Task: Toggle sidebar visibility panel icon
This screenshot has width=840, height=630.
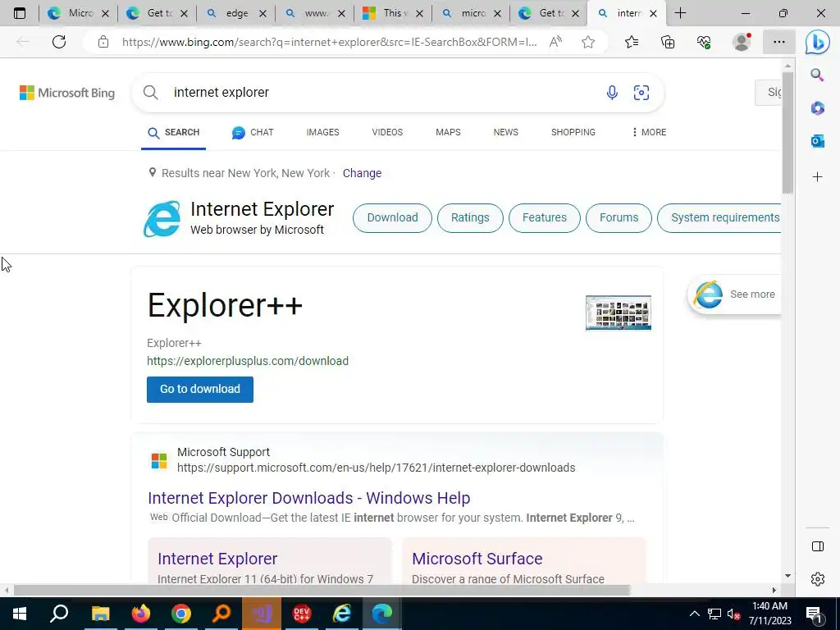Action: coord(818,546)
